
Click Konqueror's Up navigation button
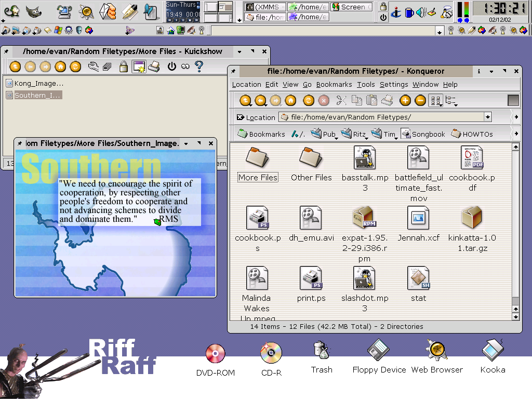pyautogui.click(x=245, y=100)
